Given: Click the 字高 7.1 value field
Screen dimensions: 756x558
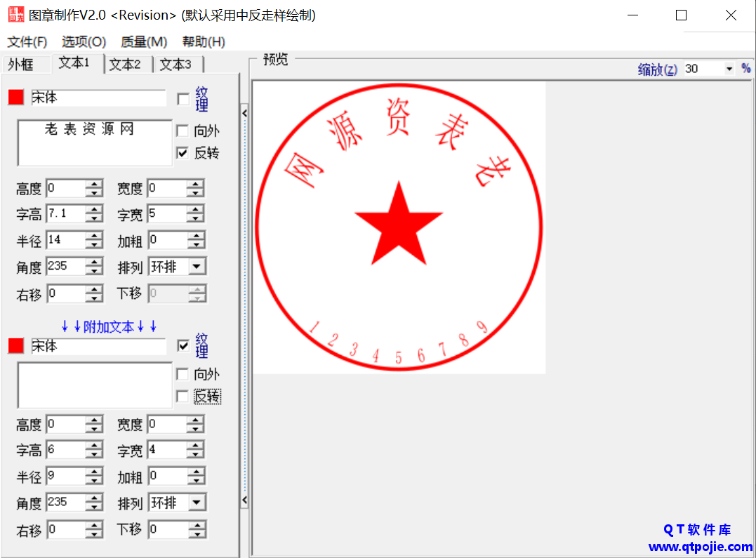Looking at the screenshot, I should 66,213.
